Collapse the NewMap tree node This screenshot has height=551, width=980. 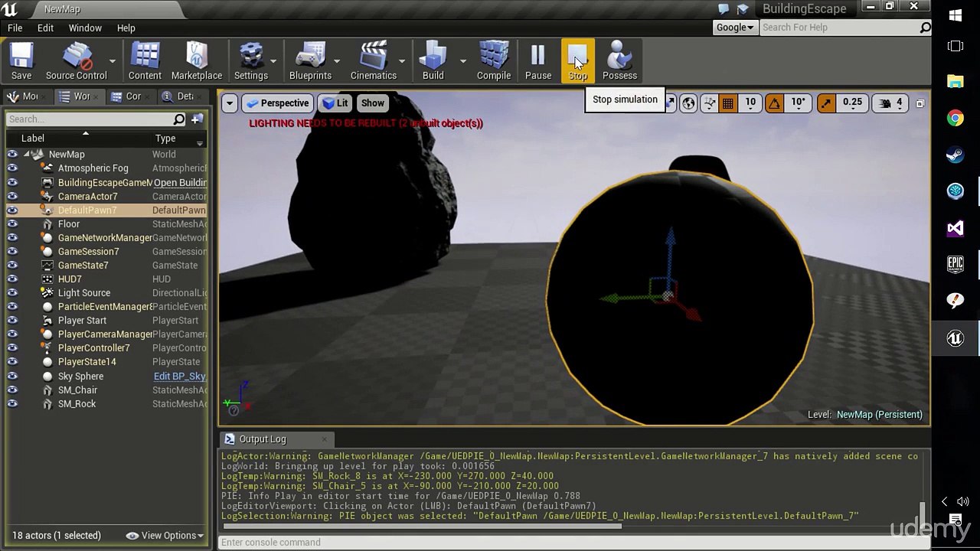[27, 154]
